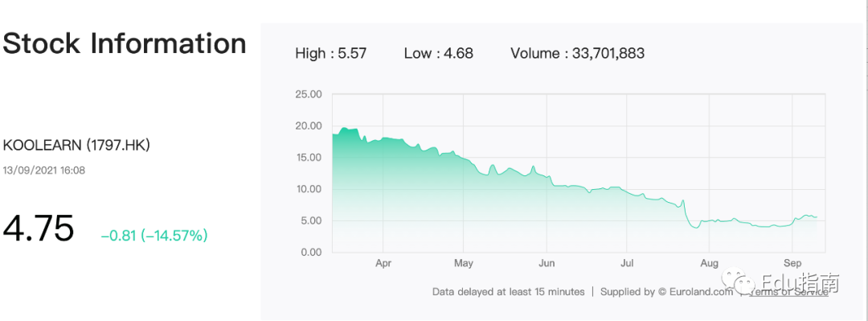
Task: Click the 25.00 y-axis label
Action: [309, 94]
